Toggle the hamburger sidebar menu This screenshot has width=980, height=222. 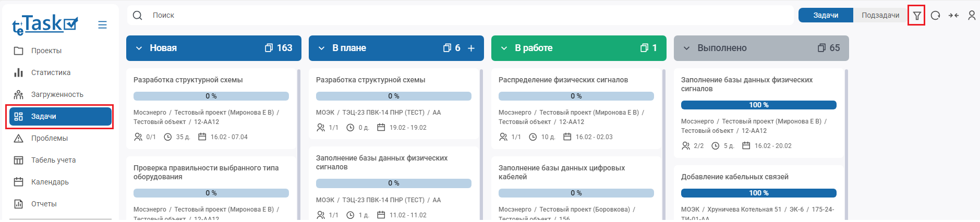(102, 25)
